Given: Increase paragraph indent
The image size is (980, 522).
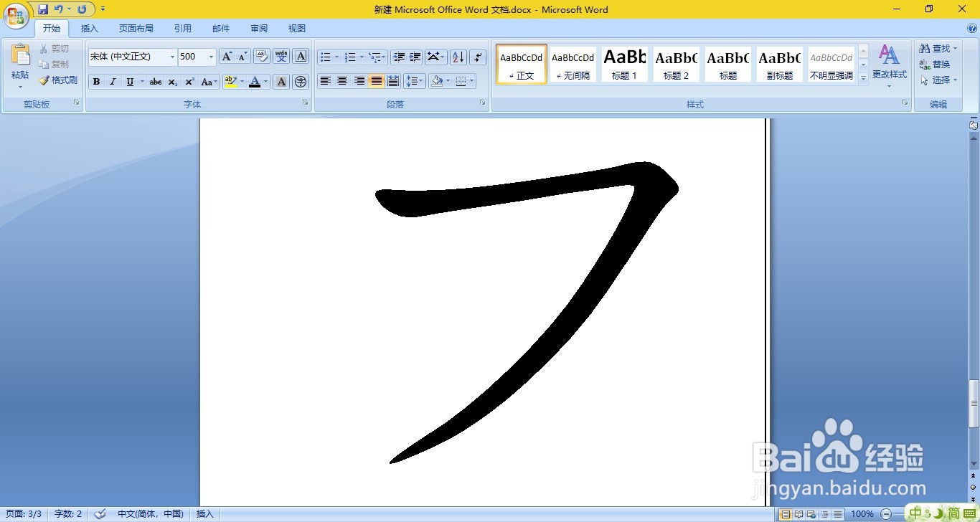Looking at the screenshot, I should [x=415, y=57].
